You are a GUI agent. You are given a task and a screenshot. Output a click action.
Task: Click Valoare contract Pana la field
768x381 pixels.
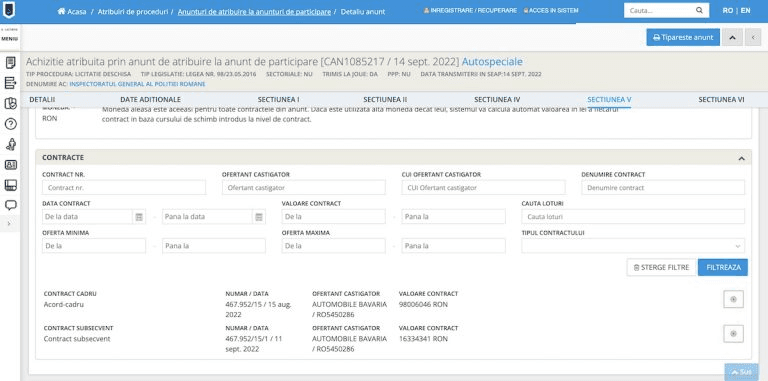[454, 216]
